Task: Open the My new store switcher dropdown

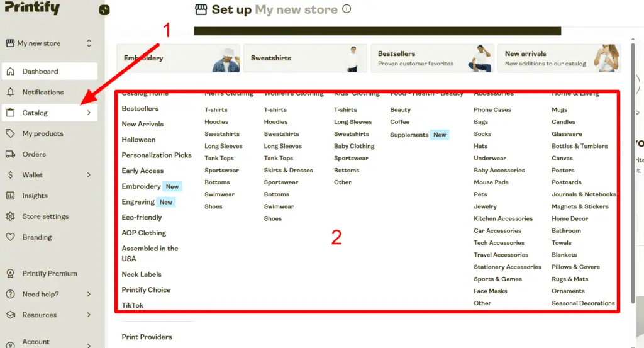Action: point(89,43)
